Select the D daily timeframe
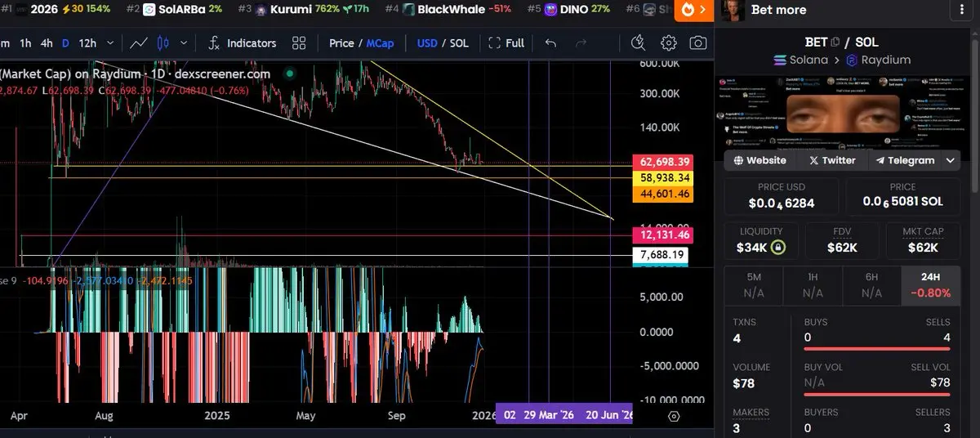 [66, 43]
